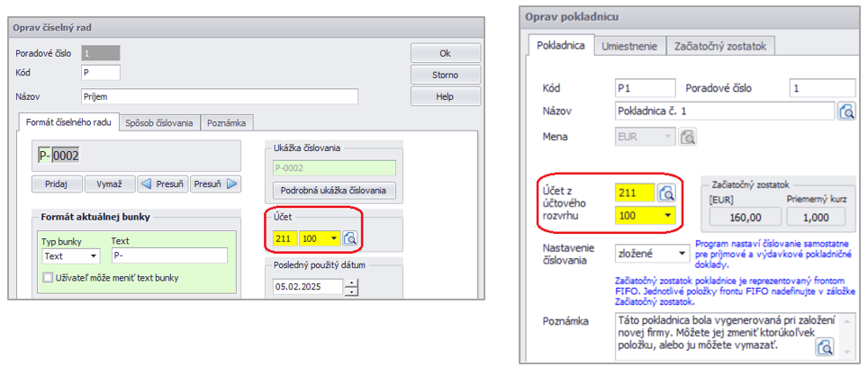Open the Účet 100 dropdown in left dialog

click(335, 238)
